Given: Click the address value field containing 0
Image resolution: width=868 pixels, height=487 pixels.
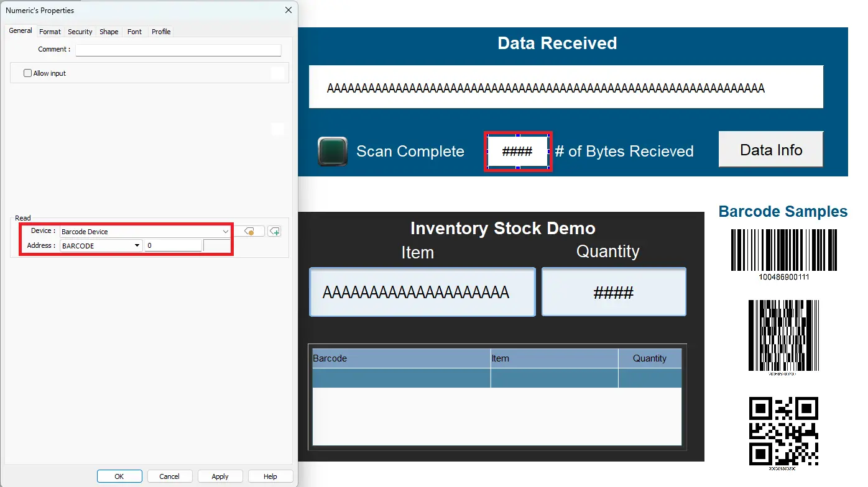Looking at the screenshot, I should (173, 246).
